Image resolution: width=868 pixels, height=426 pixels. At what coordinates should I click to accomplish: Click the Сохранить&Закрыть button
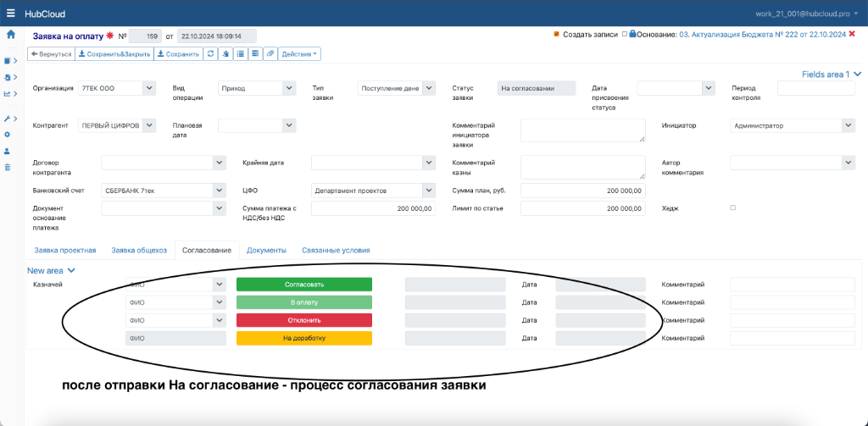114,54
